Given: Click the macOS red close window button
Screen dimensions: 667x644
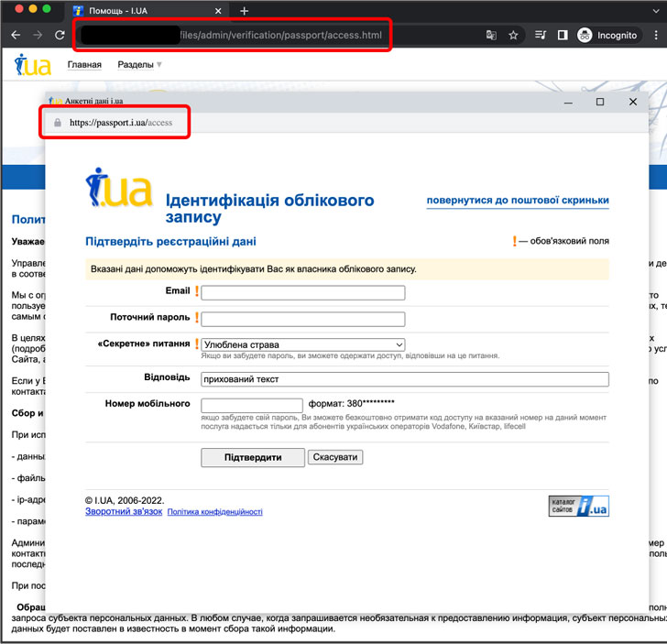Looking at the screenshot, I should (x=18, y=9).
